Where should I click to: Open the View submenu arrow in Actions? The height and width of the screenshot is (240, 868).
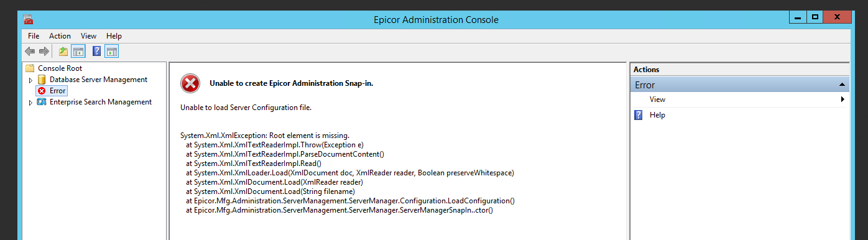(x=843, y=99)
